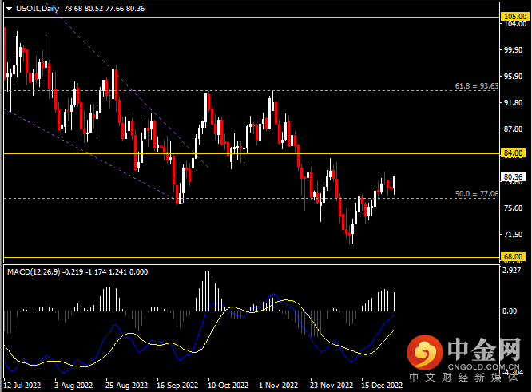
Task: Select the 68.00 price level label
Action: tap(511, 257)
